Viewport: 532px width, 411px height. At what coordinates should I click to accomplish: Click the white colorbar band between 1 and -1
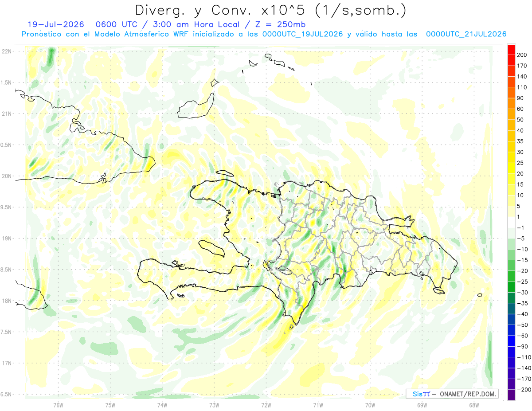(511, 222)
